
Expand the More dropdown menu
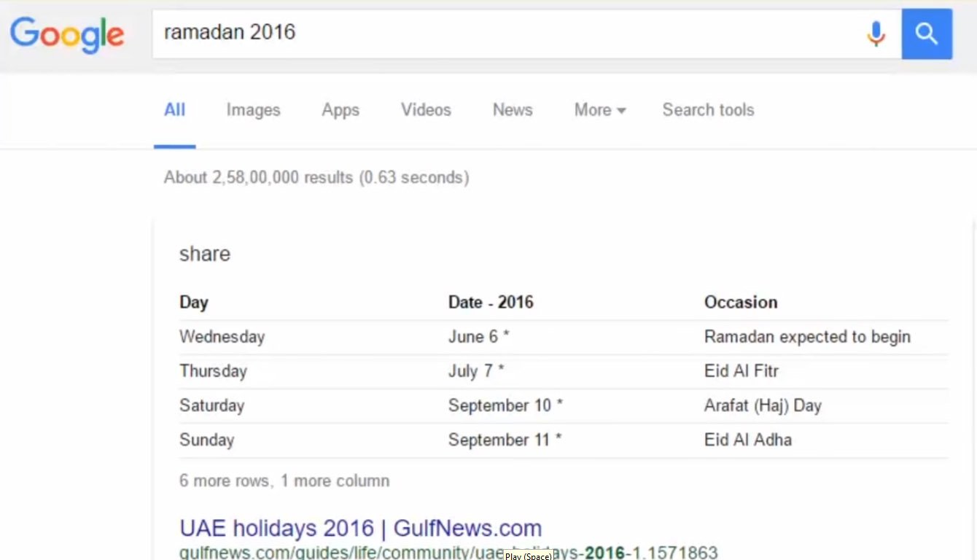(599, 110)
